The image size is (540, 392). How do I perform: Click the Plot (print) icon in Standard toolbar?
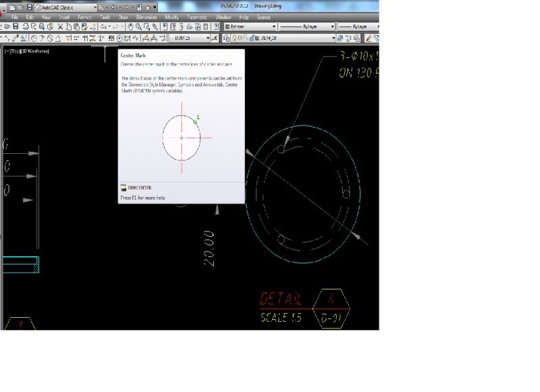26,26
